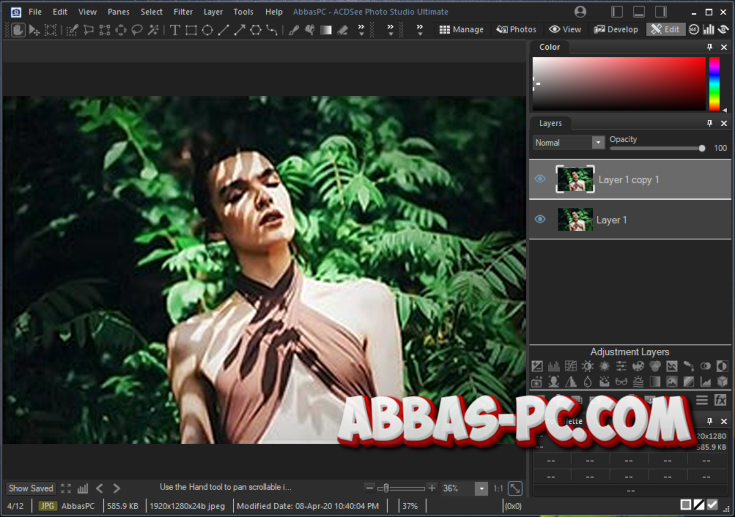The height and width of the screenshot is (517, 735).
Task: Click the layer Opacity slider handle
Action: (x=702, y=148)
